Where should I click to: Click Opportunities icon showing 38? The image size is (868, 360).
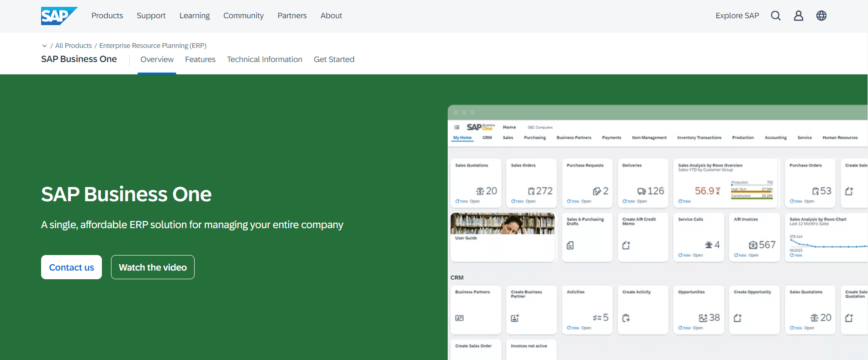[x=703, y=318]
